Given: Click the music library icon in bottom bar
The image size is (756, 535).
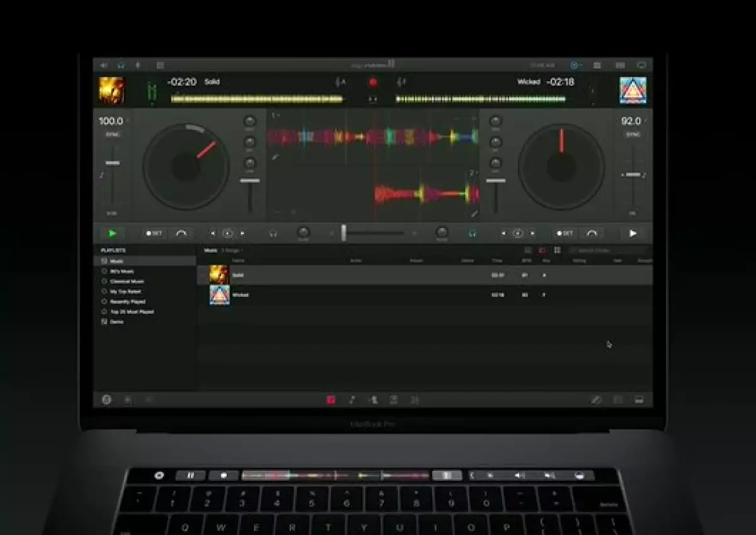Looking at the screenshot, I should (331, 400).
